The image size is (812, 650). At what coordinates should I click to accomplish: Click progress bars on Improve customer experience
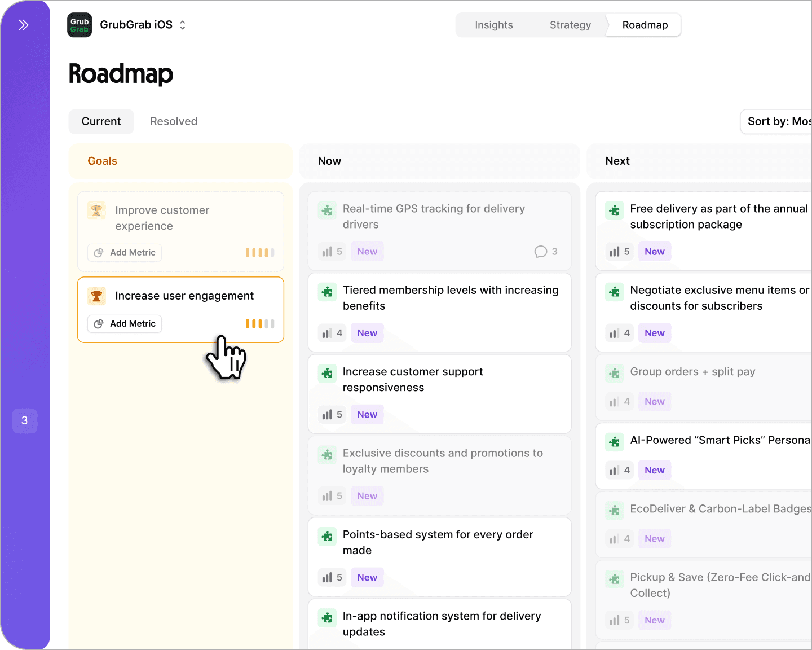tap(260, 253)
